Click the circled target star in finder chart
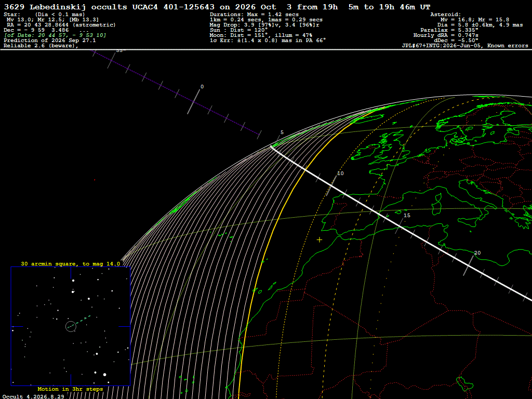Screen dimensions: 532x399 [x=71, y=326]
